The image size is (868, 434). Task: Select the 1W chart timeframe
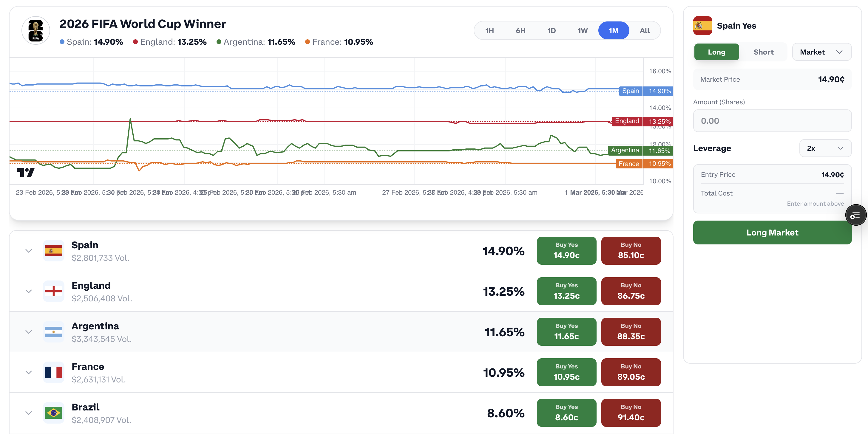[x=582, y=31]
